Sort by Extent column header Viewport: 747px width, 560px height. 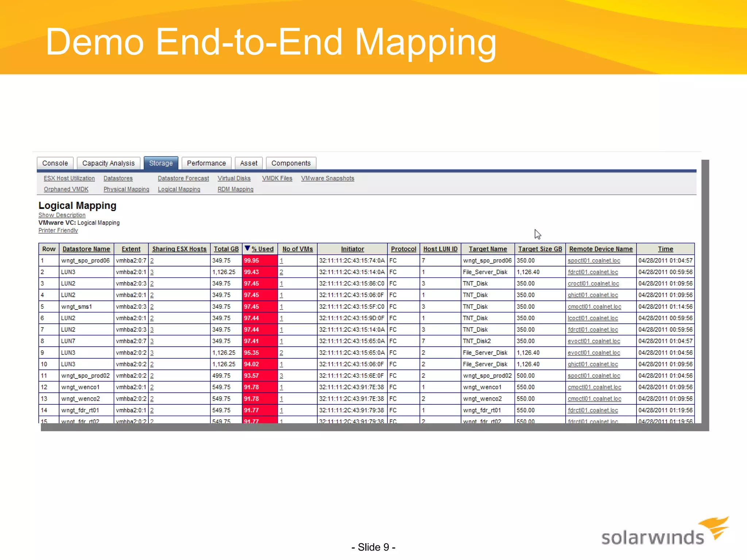[131, 249]
